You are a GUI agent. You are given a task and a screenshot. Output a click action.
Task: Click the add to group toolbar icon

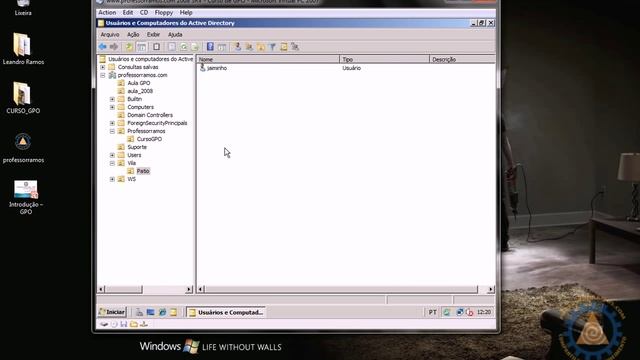295,47
